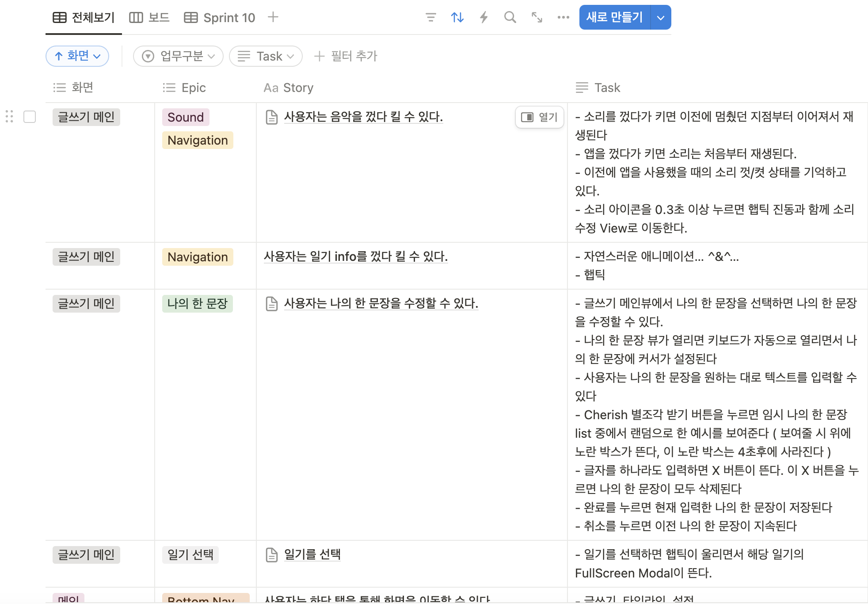The width and height of the screenshot is (868, 604).
Task: Click the 글쓰기 메인 tag in the Sound row
Action: point(86,117)
